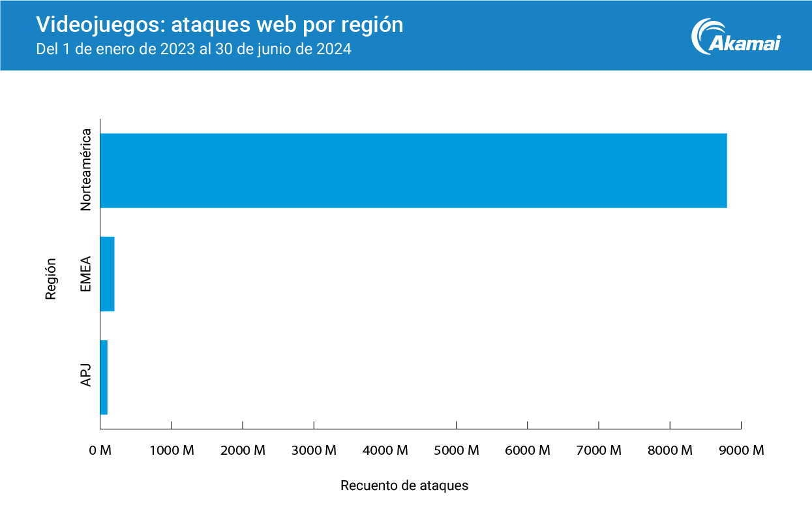Click the 'Región' y-axis title
Screen dimensions: 812x522
[51, 279]
